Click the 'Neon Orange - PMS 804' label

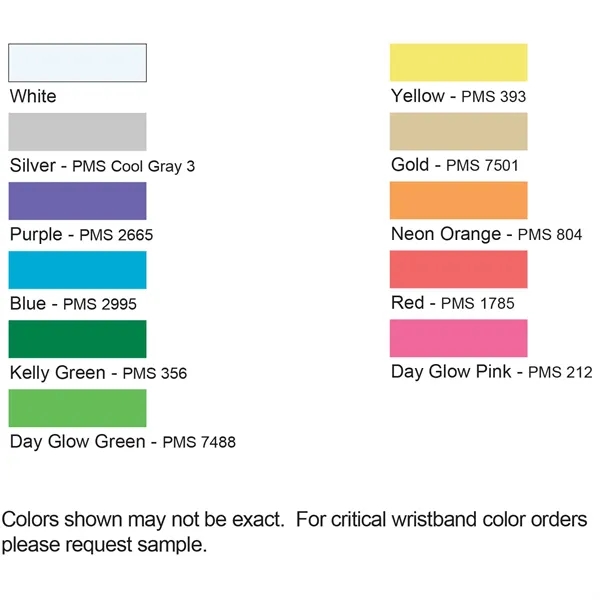[x=486, y=235]
